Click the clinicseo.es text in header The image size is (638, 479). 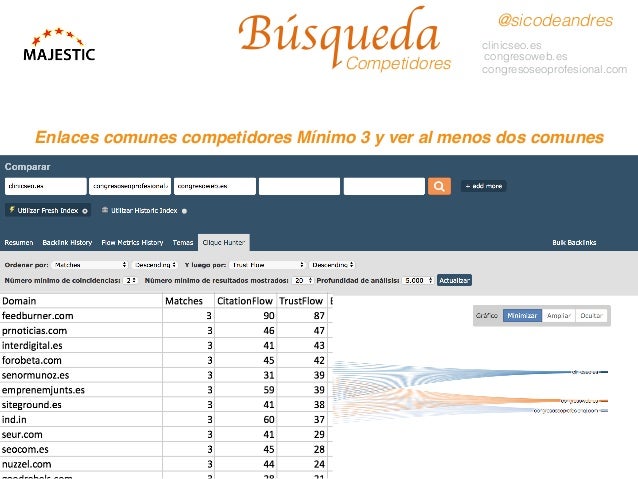pos(511,45)
